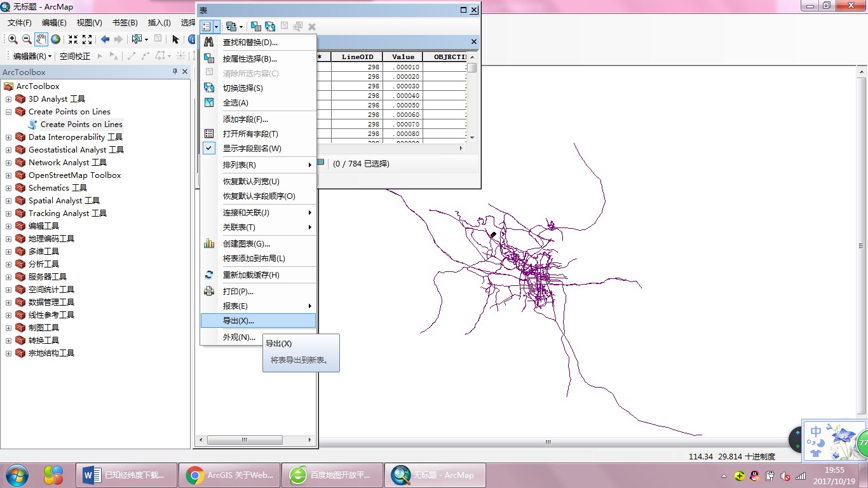This screenshot has height=488, width=868.
Task: Open 视图(V) in menu bar
Action: (x=89, y=22)
